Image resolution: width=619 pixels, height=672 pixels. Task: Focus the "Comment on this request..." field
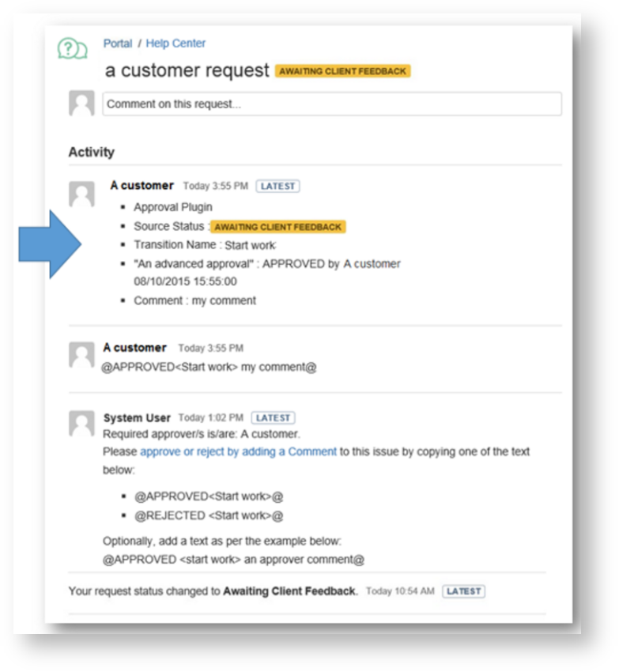(332, 104)
